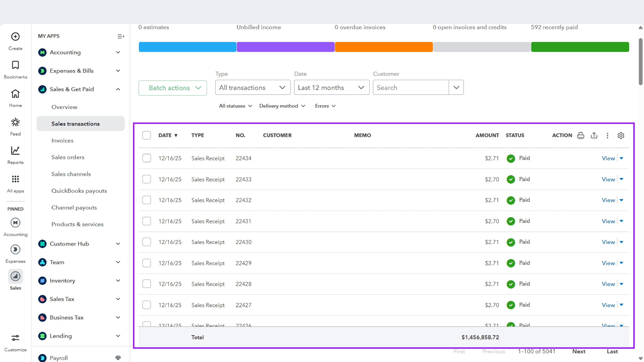The height and width of the screenshot is (362, 644).
Task: Click the print icon in table header
Action: pyautogui.click(x=580, y=135)
